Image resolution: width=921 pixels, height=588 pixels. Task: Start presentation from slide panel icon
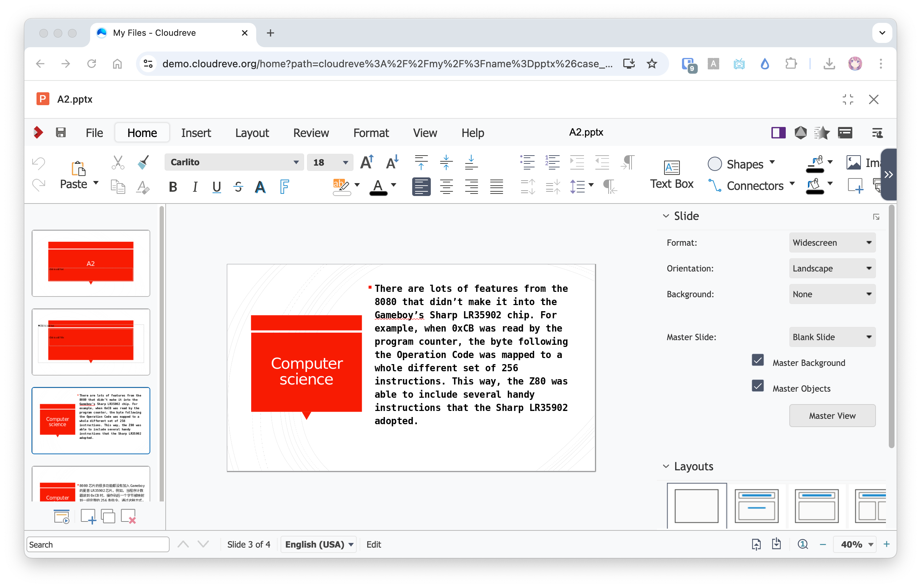pos(62,516)
